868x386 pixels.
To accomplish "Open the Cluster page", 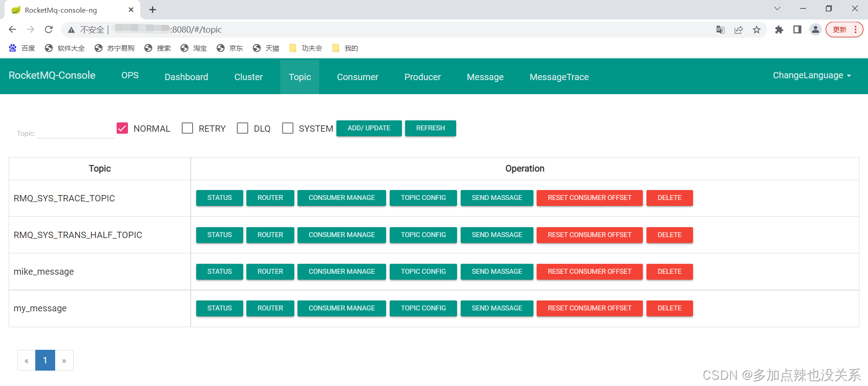I will [248, 77].
